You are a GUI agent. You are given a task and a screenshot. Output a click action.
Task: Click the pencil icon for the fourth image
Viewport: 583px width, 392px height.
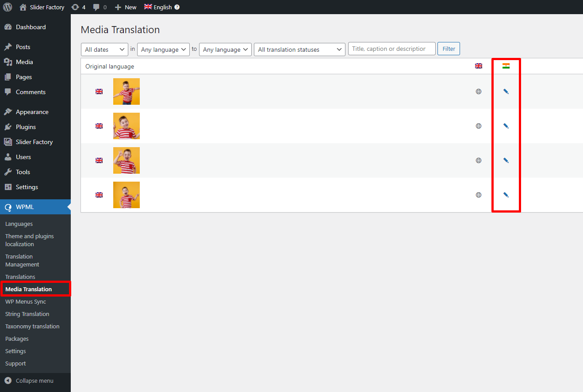click(506, 195)
